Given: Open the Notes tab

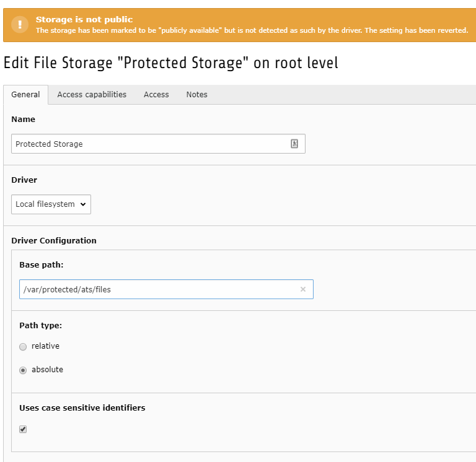Looking at the screenshot, I should 196,95.
